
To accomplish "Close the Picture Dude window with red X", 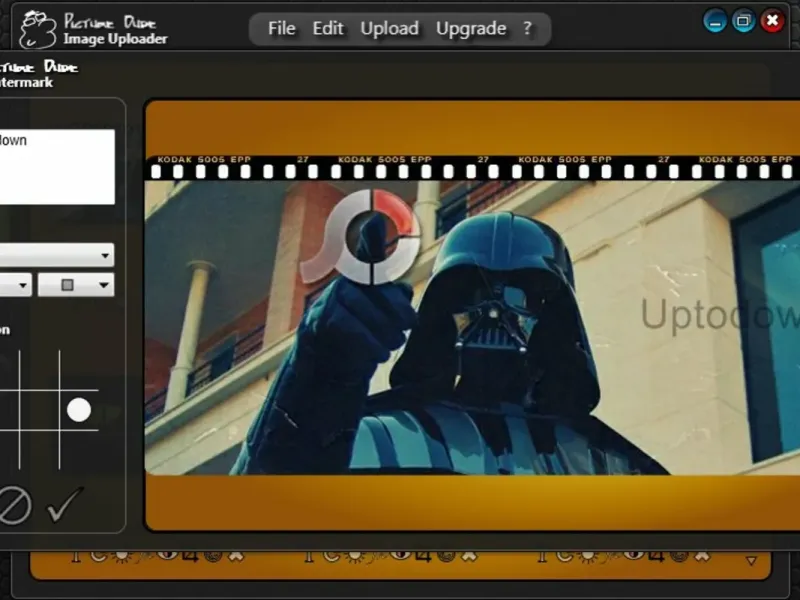I will point(772,21).
